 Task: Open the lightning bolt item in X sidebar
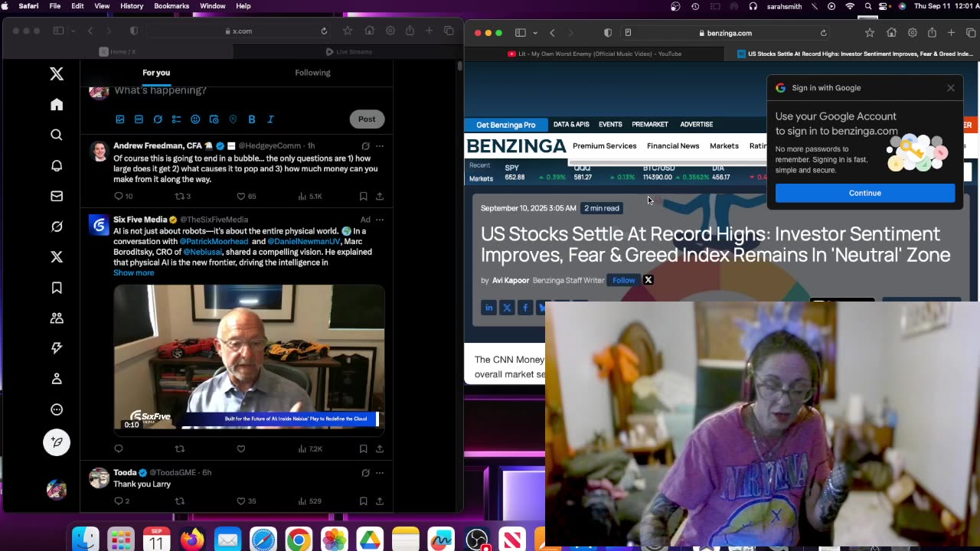[57, 348]
